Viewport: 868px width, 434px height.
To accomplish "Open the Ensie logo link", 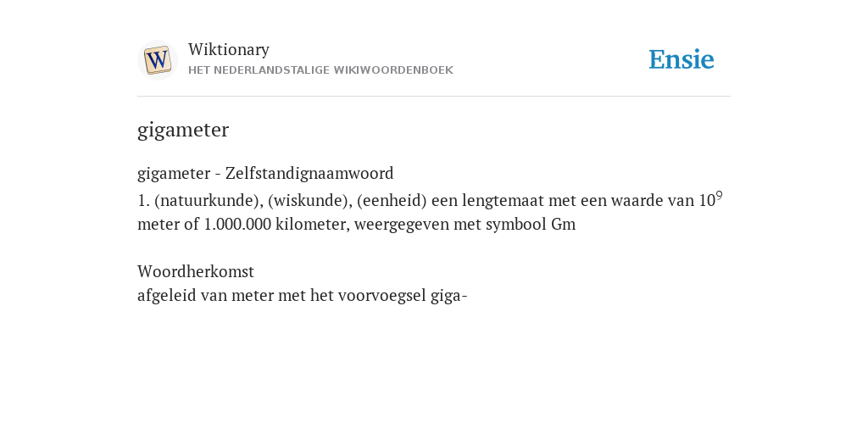I will [x=682, y=59].
